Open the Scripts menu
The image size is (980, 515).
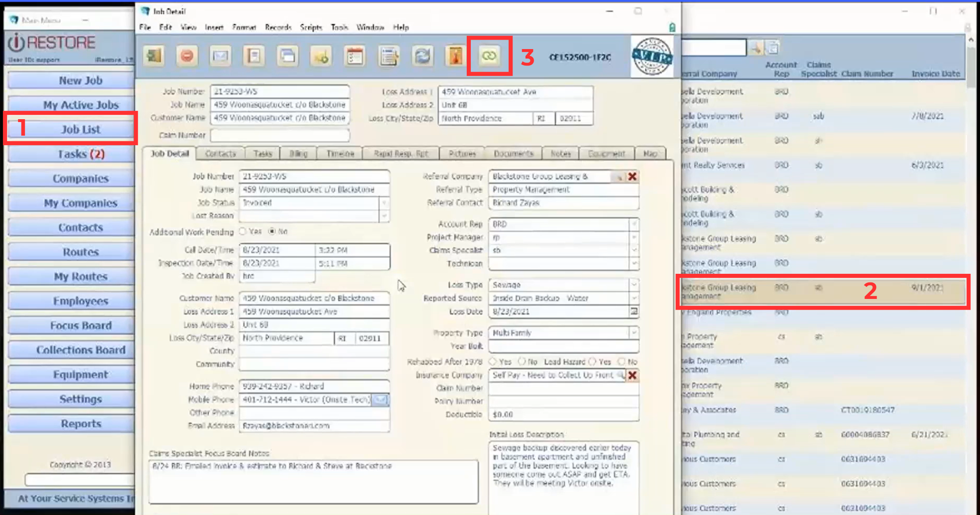[310, 28]
